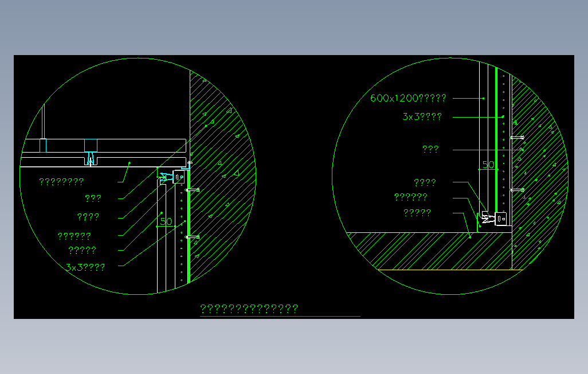Click the magenta underline beneath the drawing title
Image resolution: width=588 pixels, height=374 pixels.
pos(280,317)
